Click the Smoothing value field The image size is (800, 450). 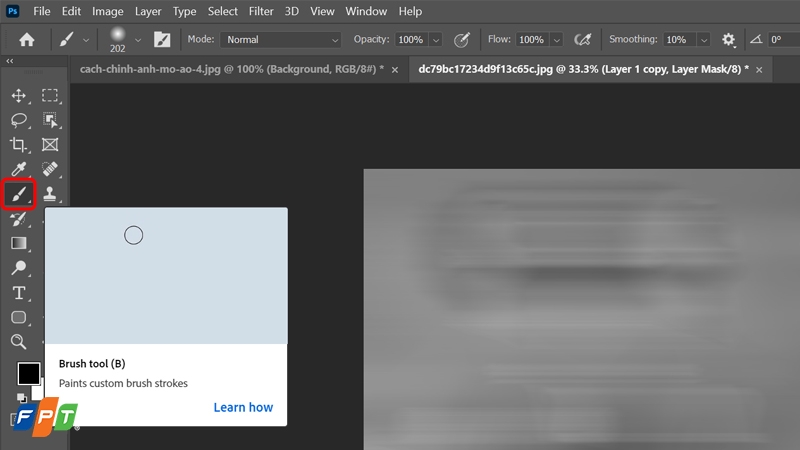[x=680, y=39]
